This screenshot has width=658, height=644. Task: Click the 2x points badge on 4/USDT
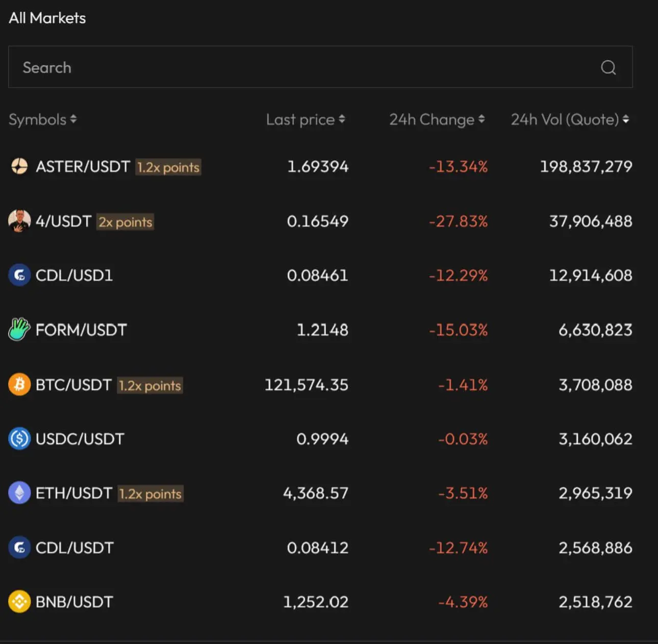coord(125,222)
